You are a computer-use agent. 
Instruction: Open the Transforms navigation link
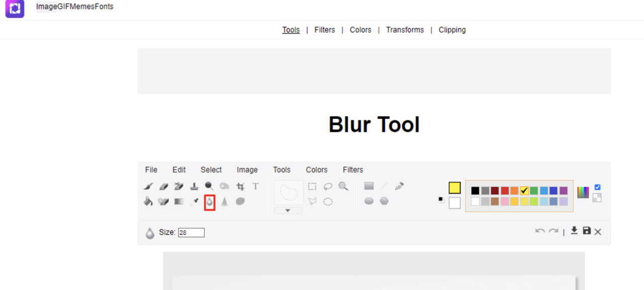pyautogui.click(x=405, y=30)
